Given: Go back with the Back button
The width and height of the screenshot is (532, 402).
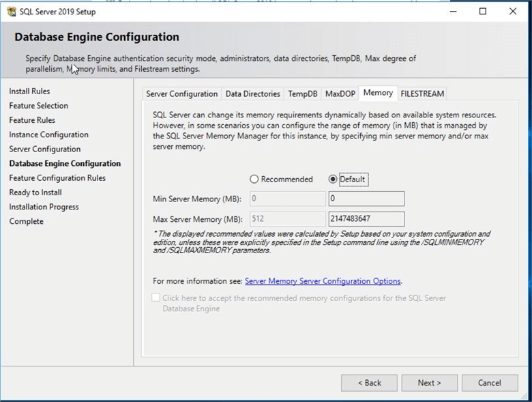Looking at the screenshot, I should click(369, 383).
